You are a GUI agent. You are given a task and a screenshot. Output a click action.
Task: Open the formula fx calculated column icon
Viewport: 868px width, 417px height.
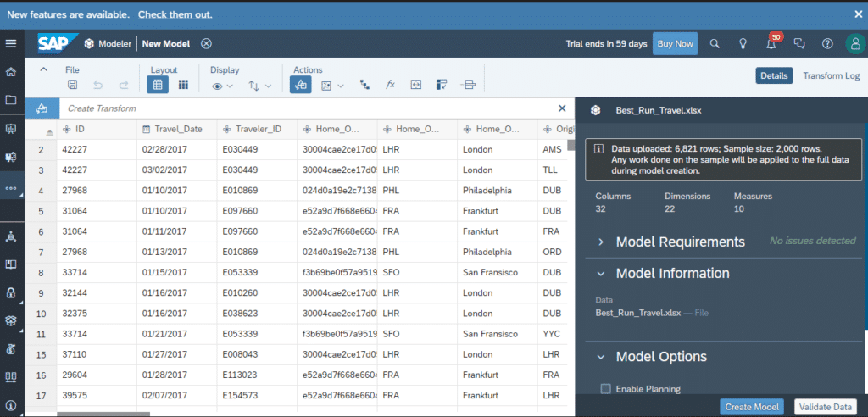[x=390, y=85]
